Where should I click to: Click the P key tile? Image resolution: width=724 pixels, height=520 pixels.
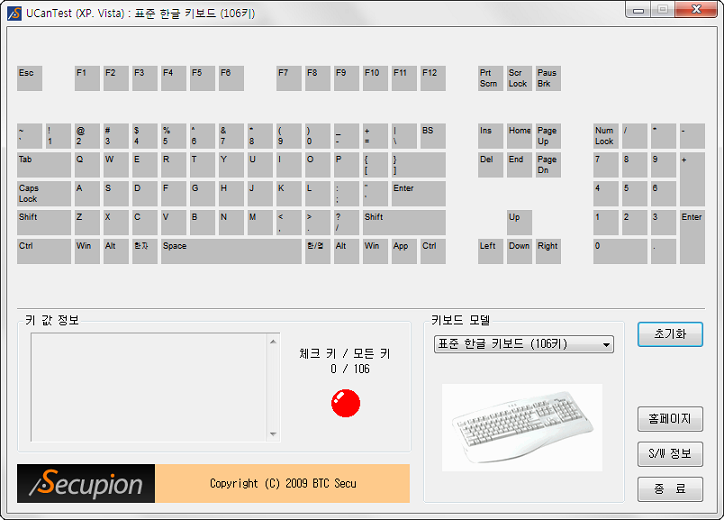(346, 165)
